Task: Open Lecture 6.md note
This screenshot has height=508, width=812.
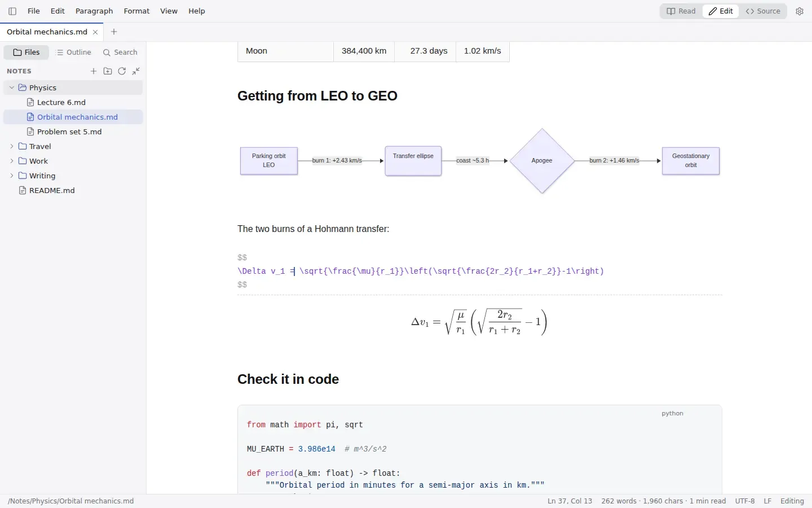Action: 73,102
